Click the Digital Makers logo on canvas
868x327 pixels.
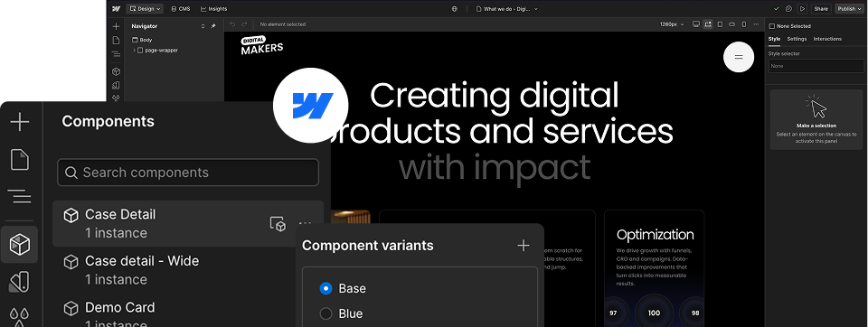(262, 45)
